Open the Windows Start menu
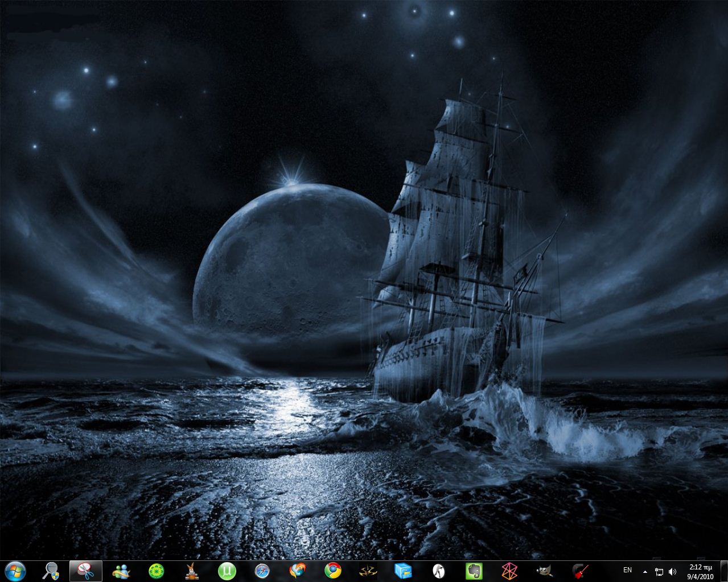 click(x=15, y=571)
